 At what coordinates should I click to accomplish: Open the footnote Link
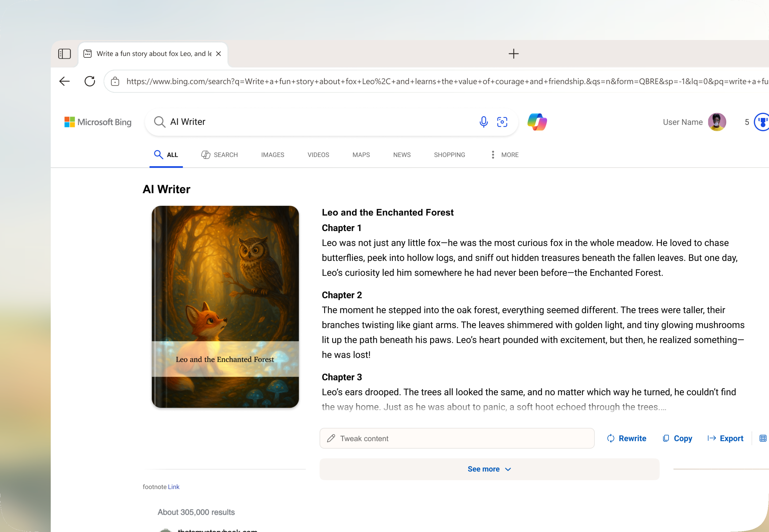pos(174,487)
